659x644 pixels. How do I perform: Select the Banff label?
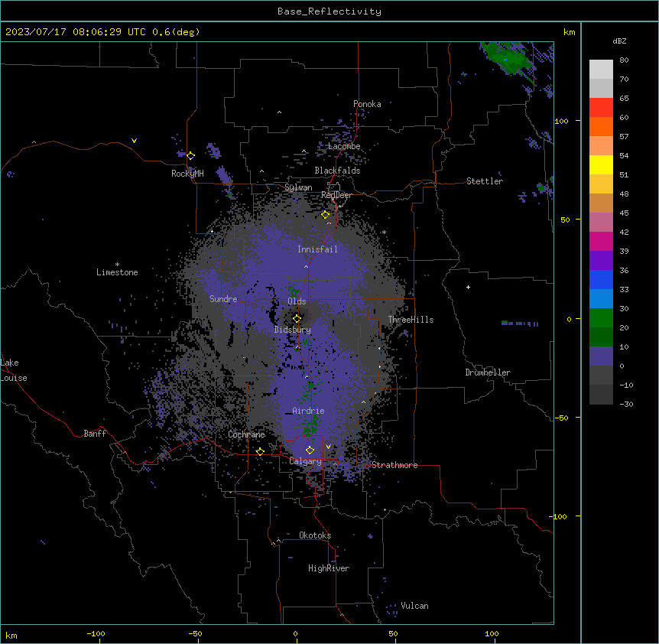pos(95,434)
